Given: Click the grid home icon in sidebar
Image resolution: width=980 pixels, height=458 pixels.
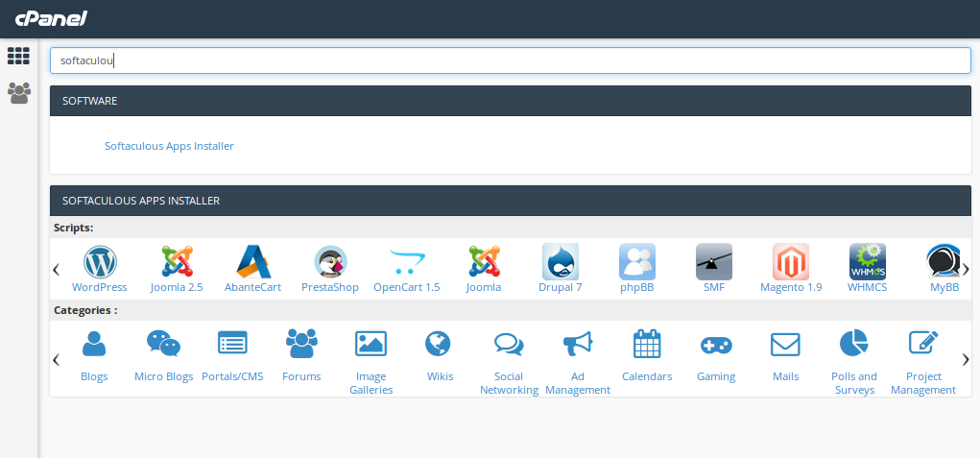Looking at the screenshot, I should click(x=18, y=57).
